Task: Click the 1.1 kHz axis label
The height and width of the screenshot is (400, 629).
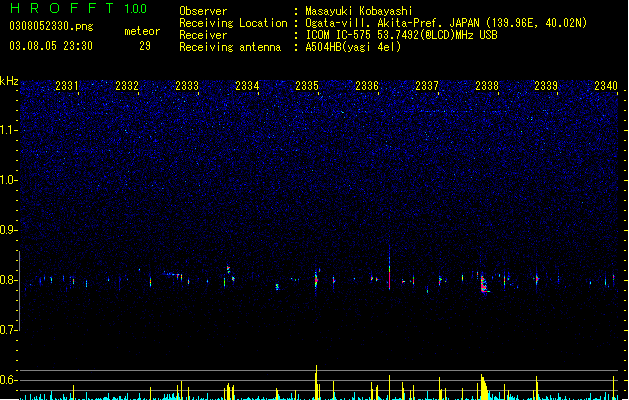Action: (8, 130)
